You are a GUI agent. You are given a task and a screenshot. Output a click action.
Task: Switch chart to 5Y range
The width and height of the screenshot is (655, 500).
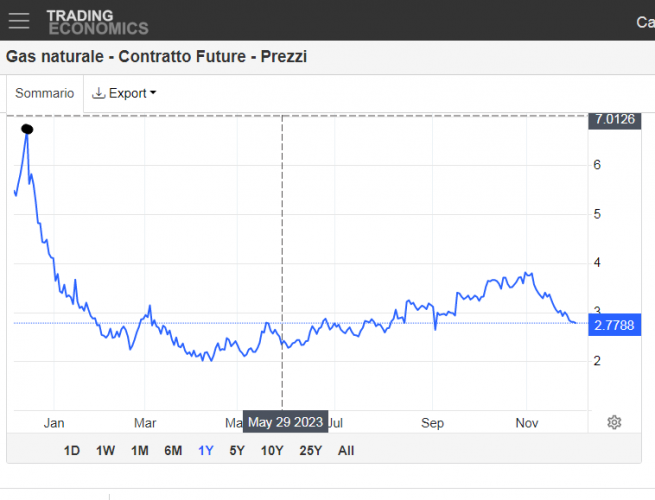pyautogui.click(x=237, y=450)
